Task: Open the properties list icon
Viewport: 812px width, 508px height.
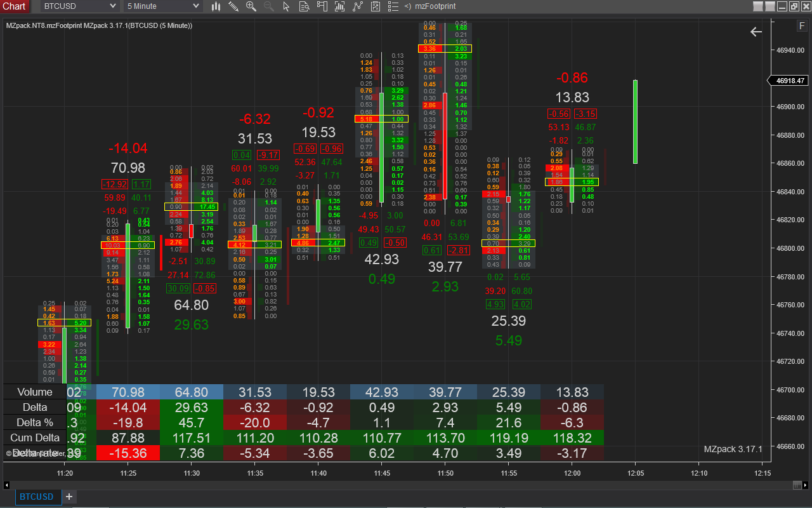Action: click(x=393, y=6)
